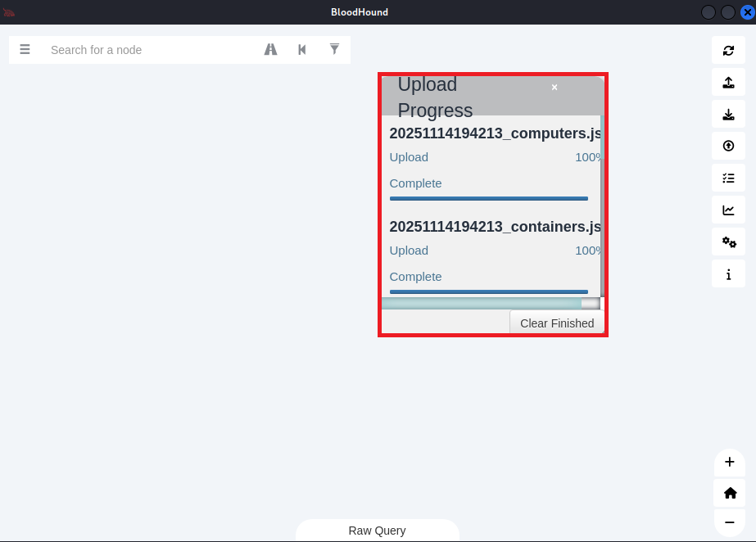Click the Import Graph icon
The image size is (756, 542).
pos(728,115)
